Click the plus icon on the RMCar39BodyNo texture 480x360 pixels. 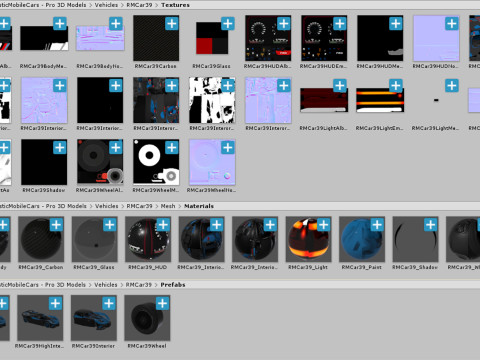tap(116, 24)
